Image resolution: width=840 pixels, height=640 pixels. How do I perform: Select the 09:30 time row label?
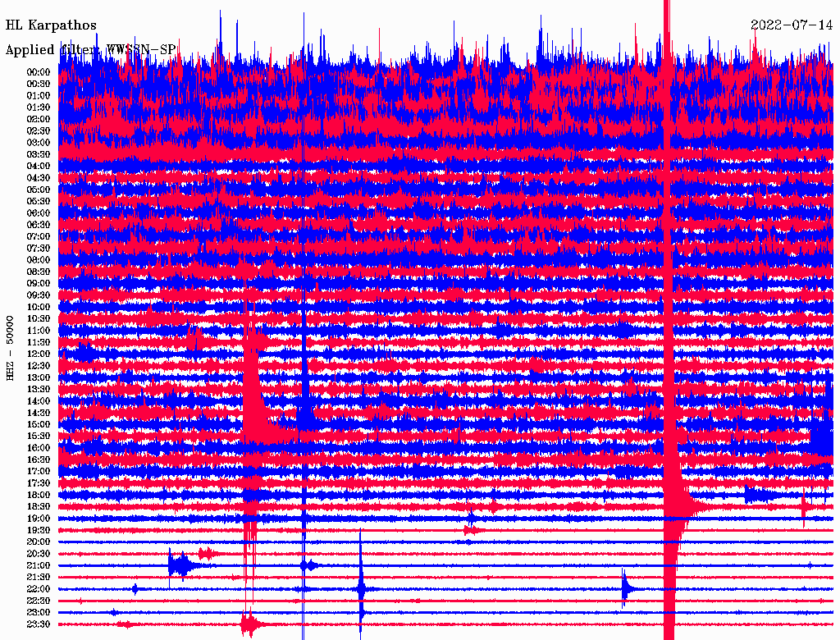tap(39, 295)
